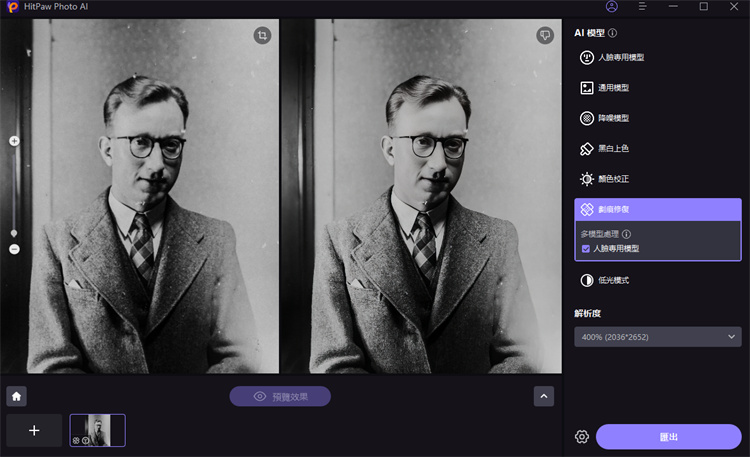Uncheck the 人臉專用模型 multi-model checkbox
The image size is (750, 457).
tap(586, 248)
